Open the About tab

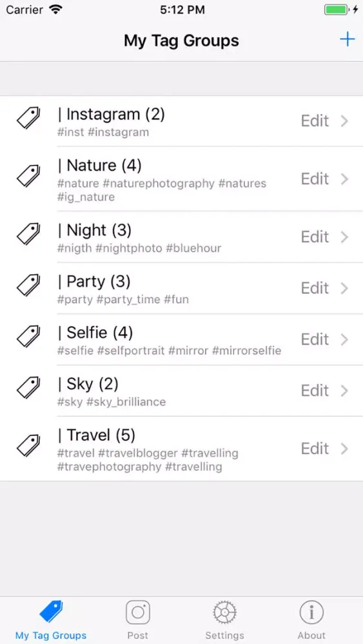pos(311,620)
